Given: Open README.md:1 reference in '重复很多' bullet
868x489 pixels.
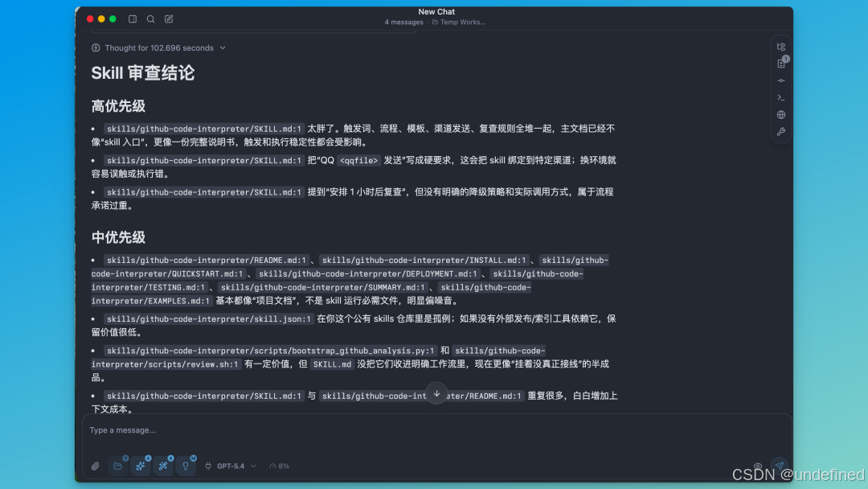Looking at the screenshot, I should pos(422,396).
